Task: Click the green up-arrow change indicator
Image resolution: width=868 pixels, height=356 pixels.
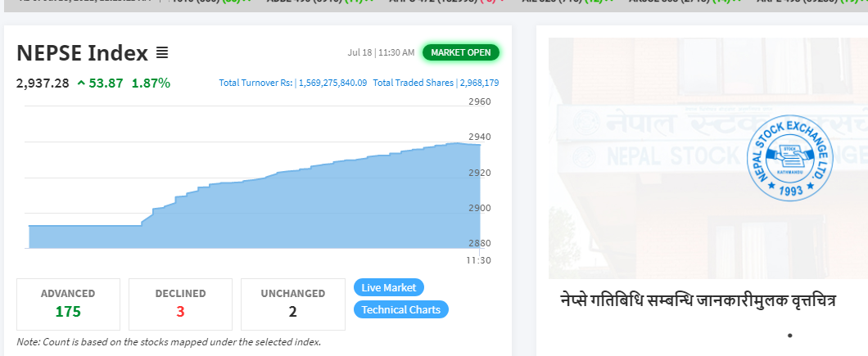Action: (x=81, y=83)
